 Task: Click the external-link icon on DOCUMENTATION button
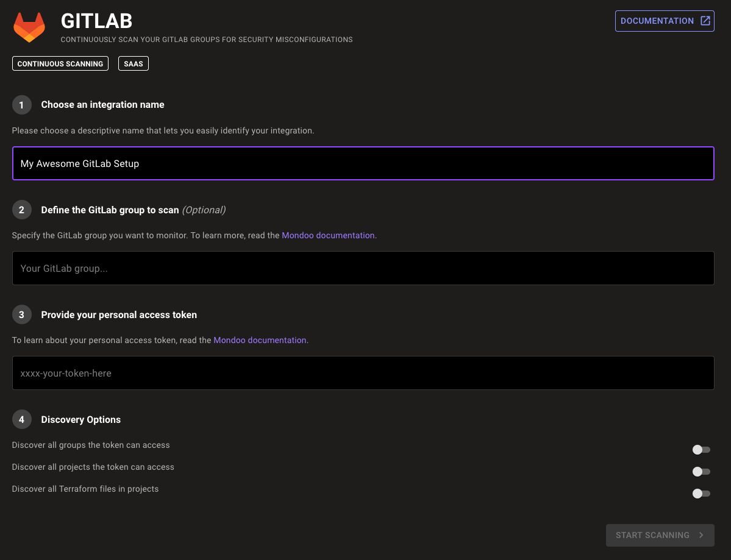point(705,20)
